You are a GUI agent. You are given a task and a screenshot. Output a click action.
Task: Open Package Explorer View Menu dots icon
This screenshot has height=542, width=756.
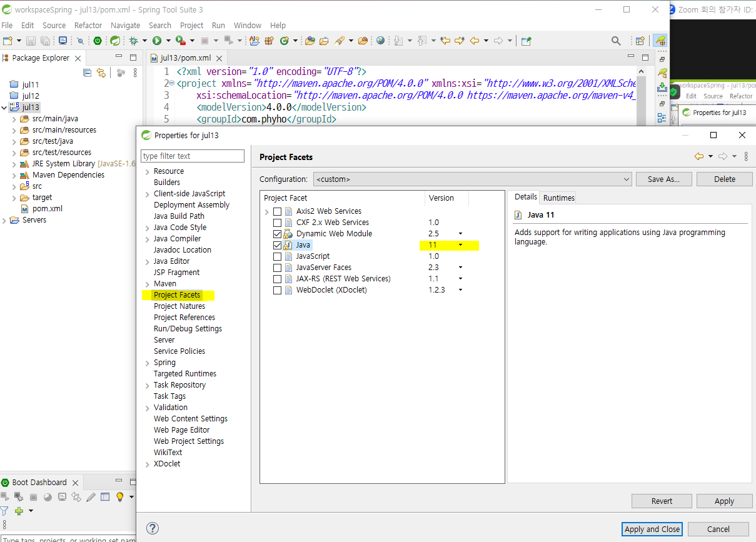(x=135, y=73)
